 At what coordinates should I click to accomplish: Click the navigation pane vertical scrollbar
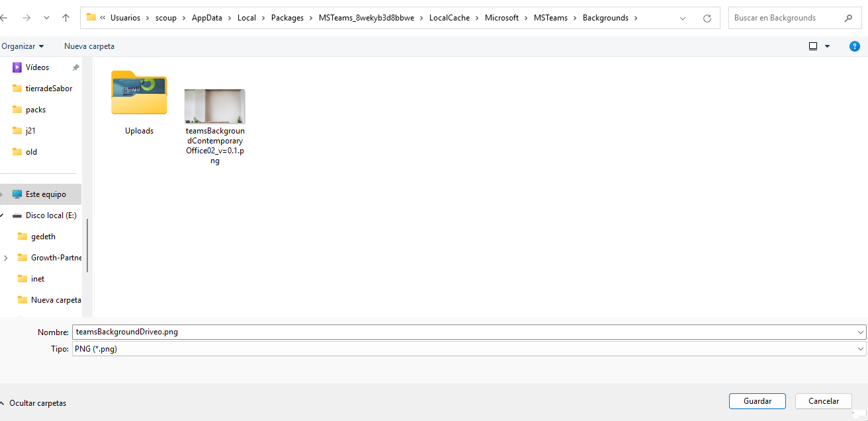[87, 245]
